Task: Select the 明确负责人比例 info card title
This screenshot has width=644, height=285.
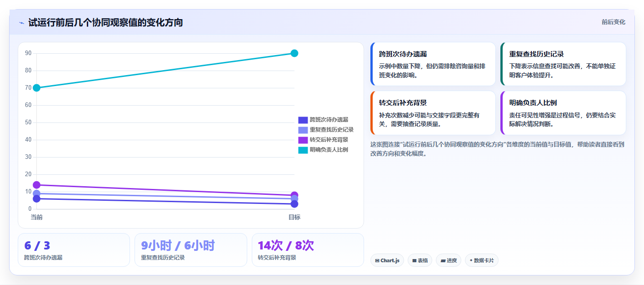Action: click(x=533, y=103)
